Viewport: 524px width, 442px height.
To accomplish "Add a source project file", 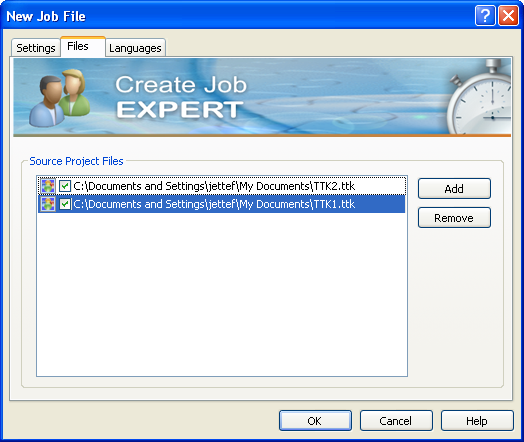I will click(454, 189).
